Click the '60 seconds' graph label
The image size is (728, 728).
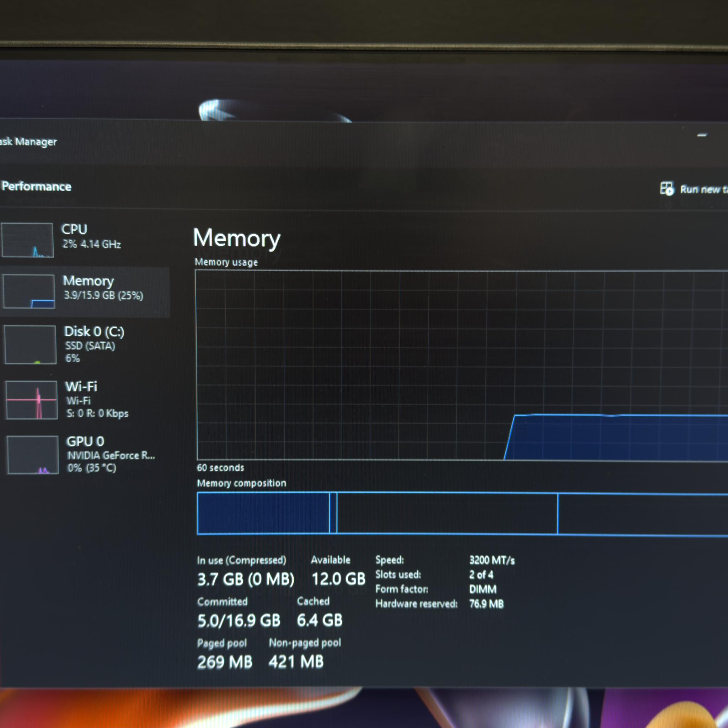[220, 468]
